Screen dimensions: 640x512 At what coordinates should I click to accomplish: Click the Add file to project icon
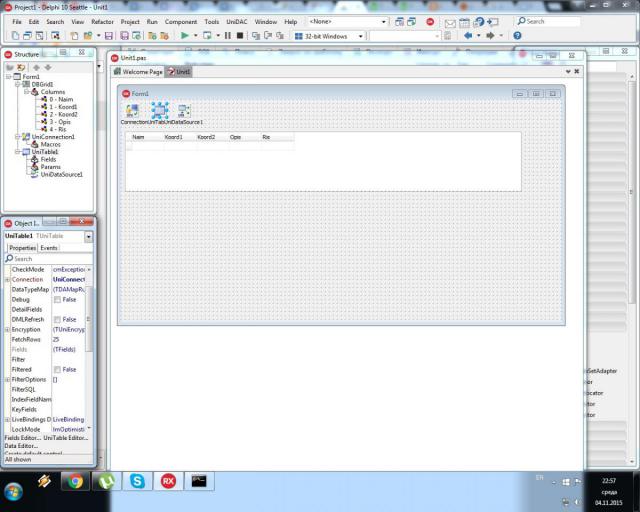[152, 36]
